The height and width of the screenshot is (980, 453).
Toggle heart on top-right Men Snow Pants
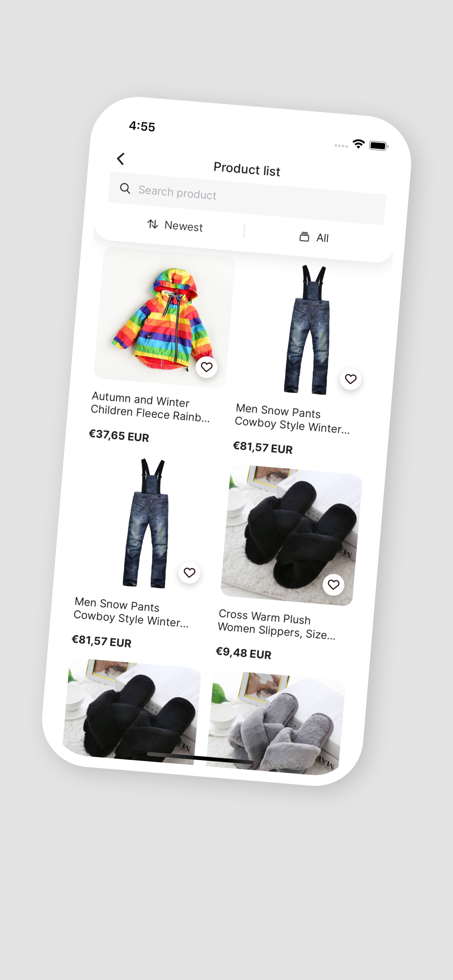point(351,379)
